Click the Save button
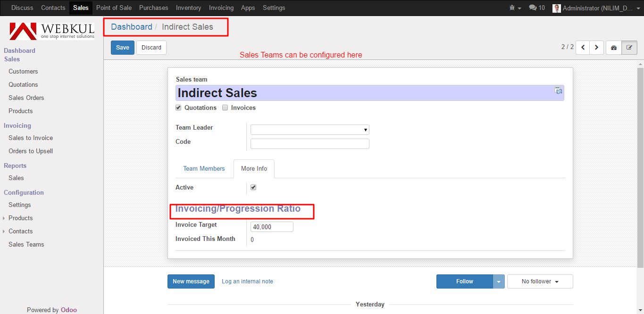The image size is (644, 314). tap(122, 48)
